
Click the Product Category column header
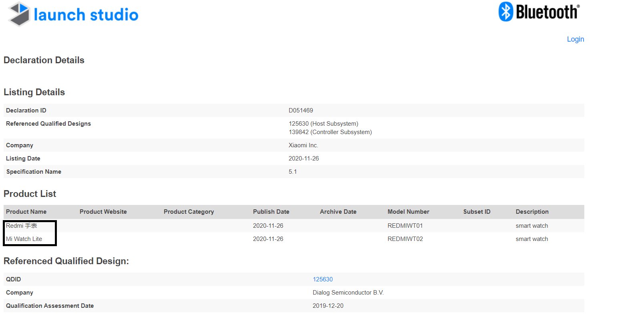pyautogui.click(x=189, y=212)
